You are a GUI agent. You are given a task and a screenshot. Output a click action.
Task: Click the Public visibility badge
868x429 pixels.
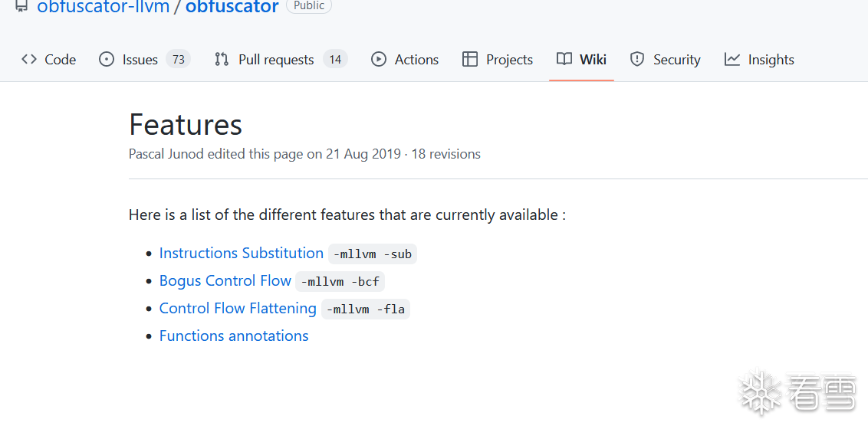(309, 5)
